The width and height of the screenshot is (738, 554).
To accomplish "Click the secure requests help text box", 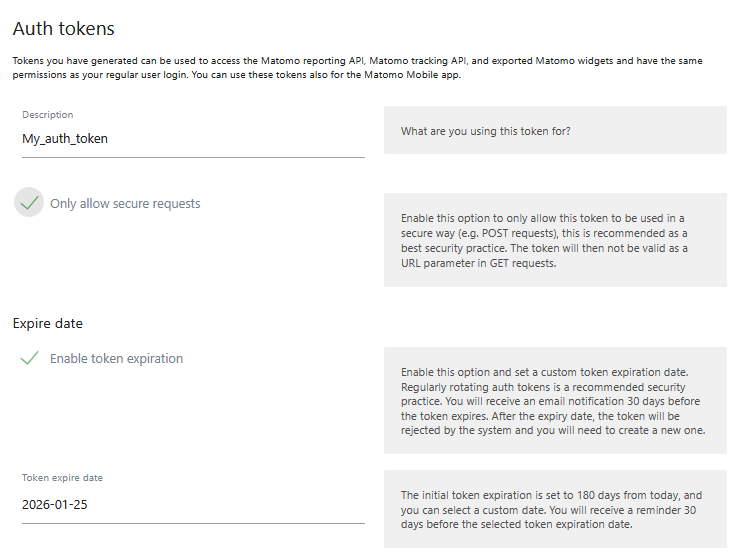I will tap(555, 241).
